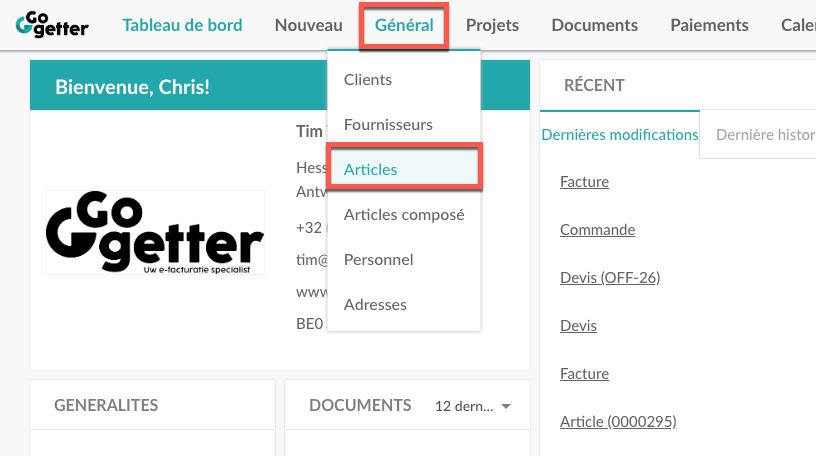Open Article (0000295) link
Screen dimensions: 816x456
click(x=618, y=421)
